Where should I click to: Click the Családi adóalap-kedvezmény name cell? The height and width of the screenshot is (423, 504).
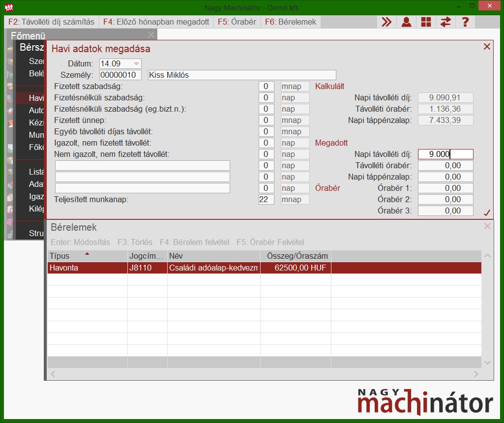point(214,268)
